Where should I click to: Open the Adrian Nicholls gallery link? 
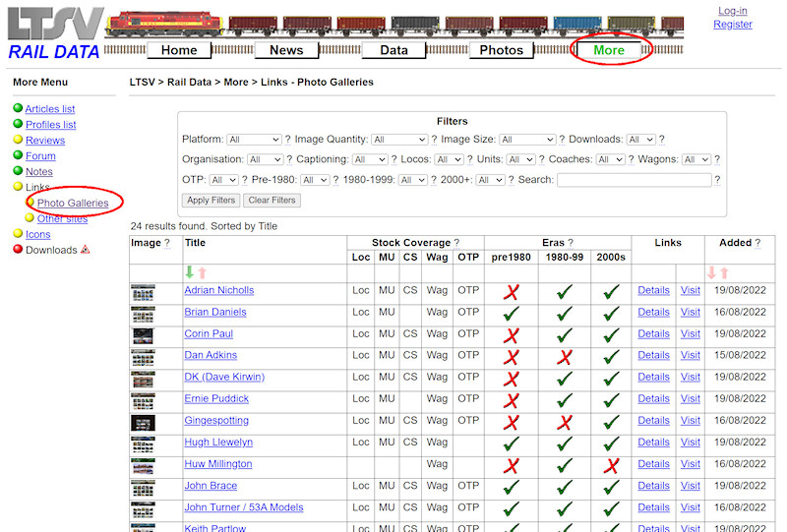tap(218, 290)
